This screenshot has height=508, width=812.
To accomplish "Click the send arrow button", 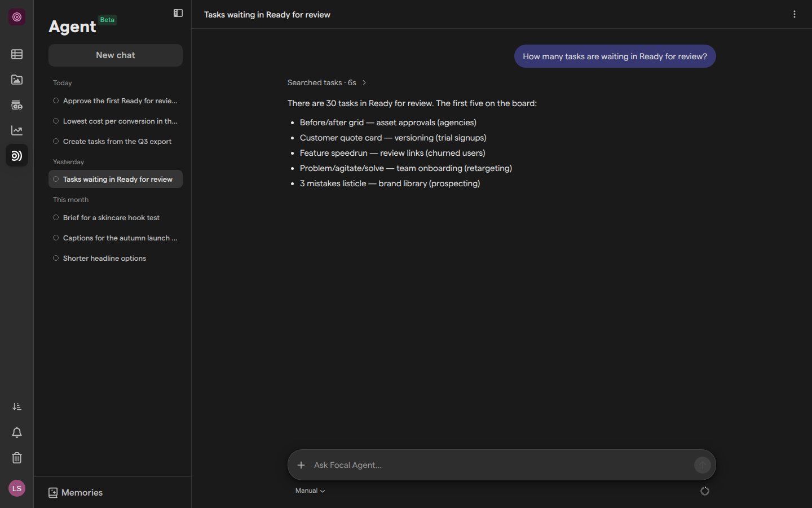I will click(703, 465).
